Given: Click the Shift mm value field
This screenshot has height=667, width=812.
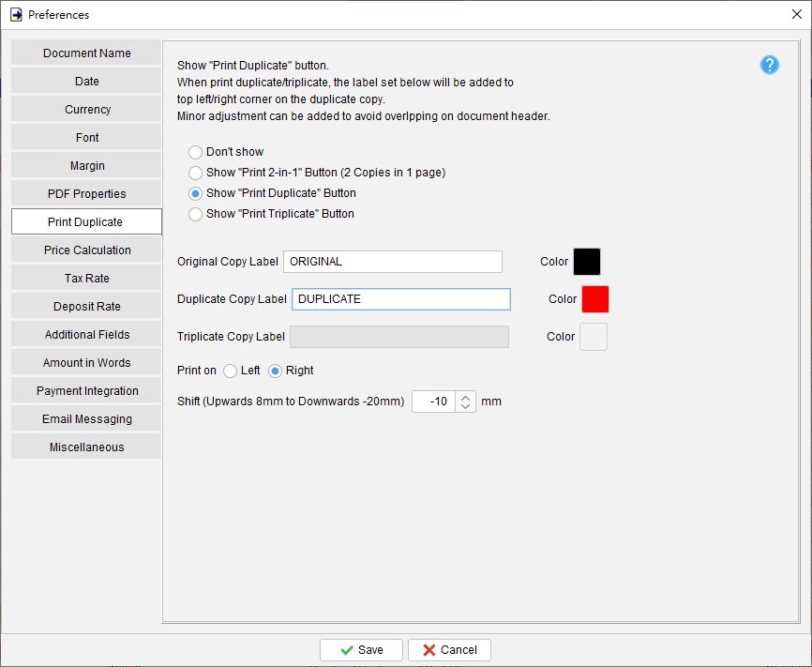Looking at the screenshot, I should [433, 402].
